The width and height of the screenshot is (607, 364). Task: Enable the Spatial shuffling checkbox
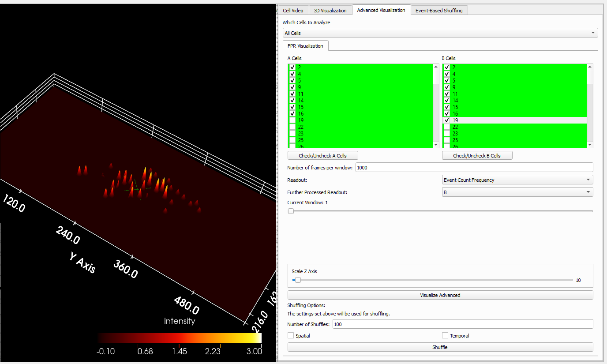tap(291, 336)
